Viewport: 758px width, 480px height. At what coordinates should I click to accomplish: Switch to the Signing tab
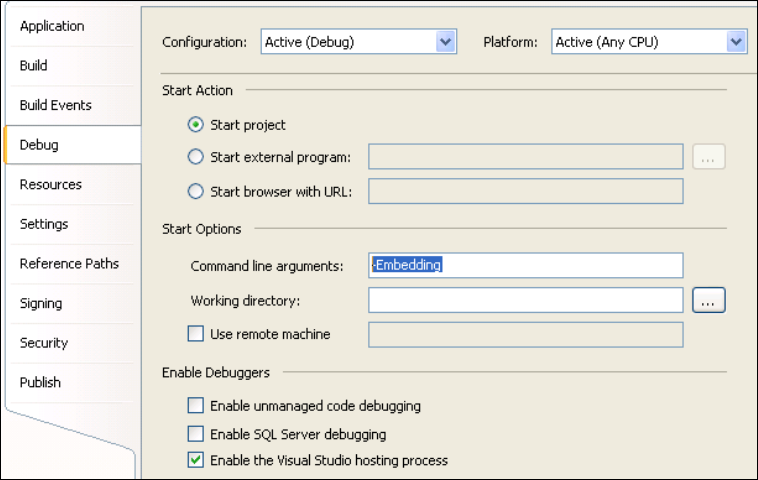pyautogui.click(x=41, y=303)
